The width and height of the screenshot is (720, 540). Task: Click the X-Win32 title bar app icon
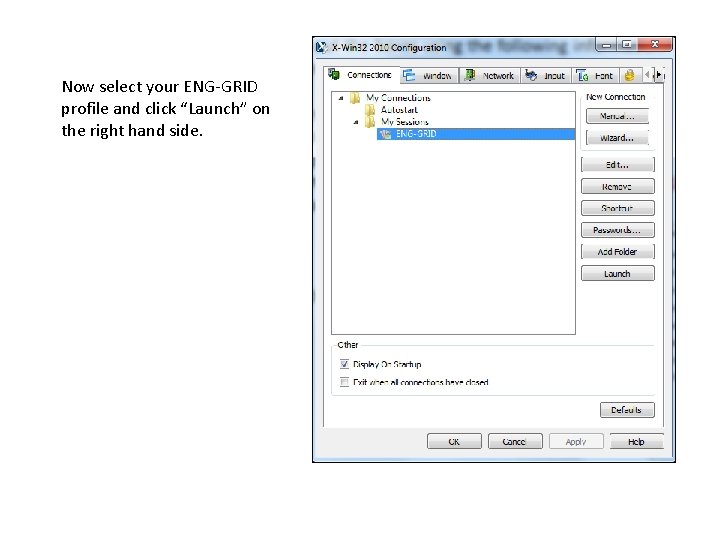[x=321, y=47]
